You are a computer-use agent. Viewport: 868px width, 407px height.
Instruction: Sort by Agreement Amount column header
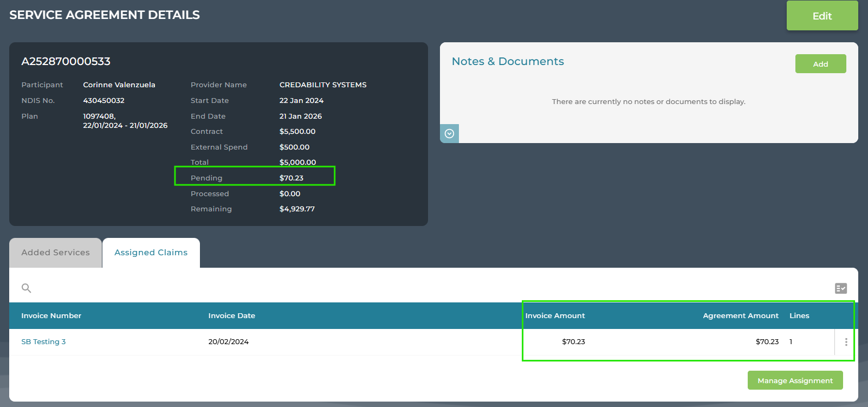pos(740,316)
